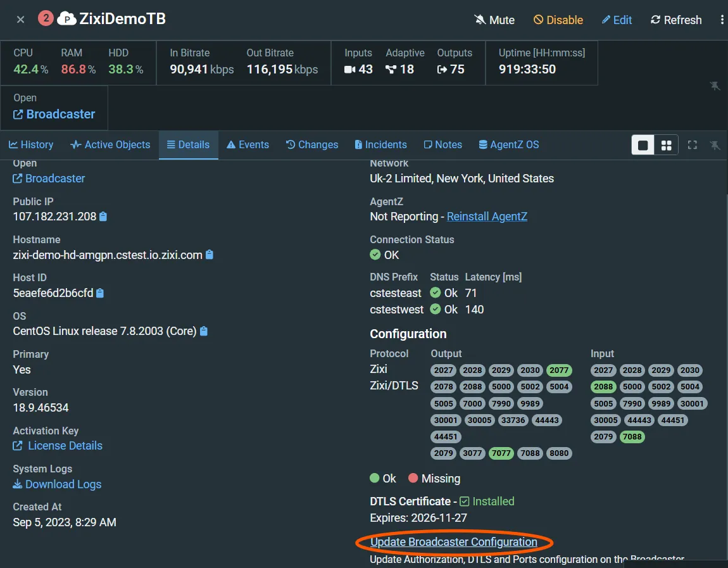Open the Changes tab

coord(312,145)
